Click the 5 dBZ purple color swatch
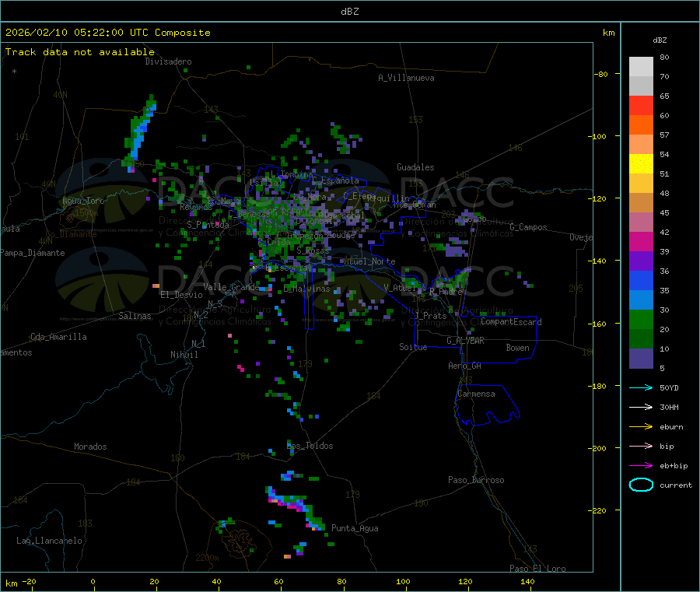700x592 pixels. [641, 359]
